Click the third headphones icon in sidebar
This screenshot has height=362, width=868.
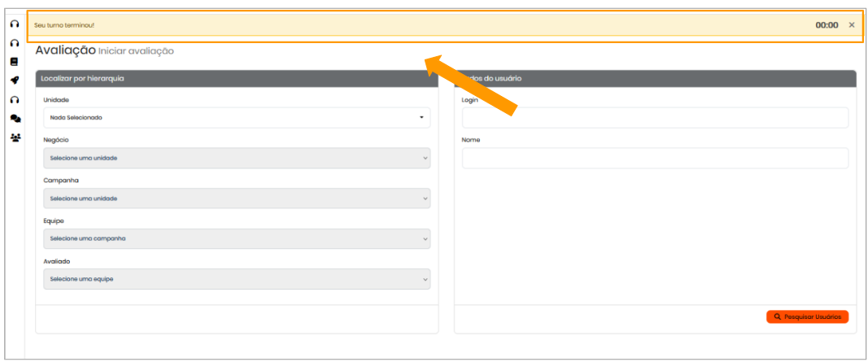click(14, 99)
